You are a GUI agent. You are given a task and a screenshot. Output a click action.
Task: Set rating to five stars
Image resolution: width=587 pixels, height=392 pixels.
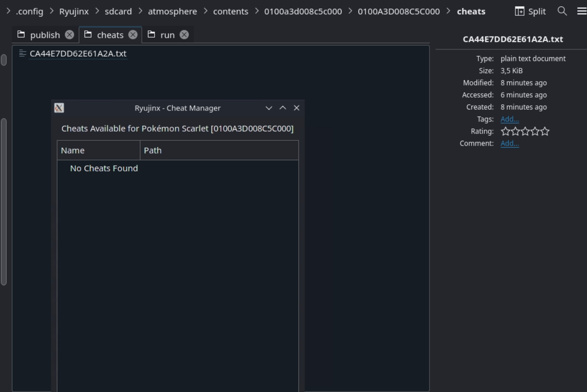(x=545, y=132)
